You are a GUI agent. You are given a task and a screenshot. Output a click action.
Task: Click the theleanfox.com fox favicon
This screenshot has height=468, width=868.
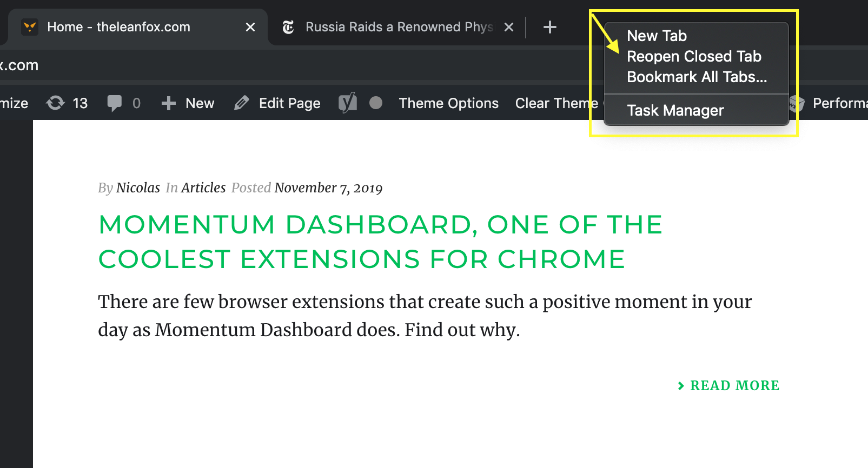point(30,27)
